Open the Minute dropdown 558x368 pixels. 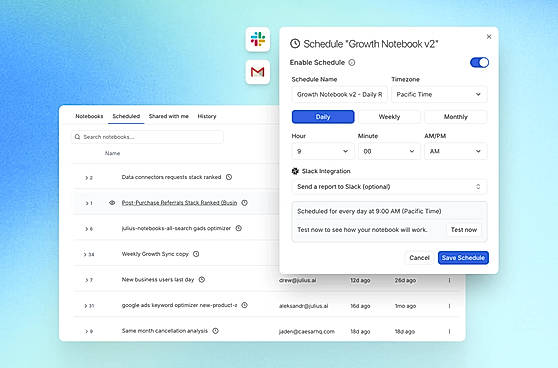pos(389,151)
